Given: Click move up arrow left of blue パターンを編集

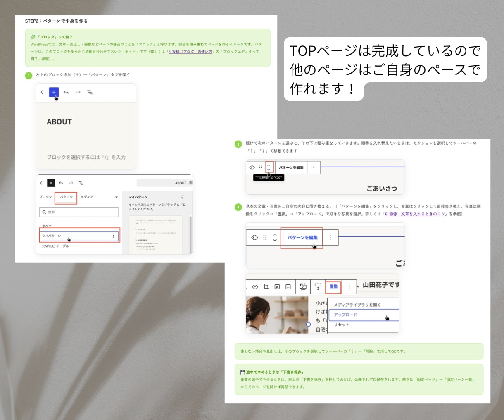Looking at the screenshot, I should coord(275,235).
